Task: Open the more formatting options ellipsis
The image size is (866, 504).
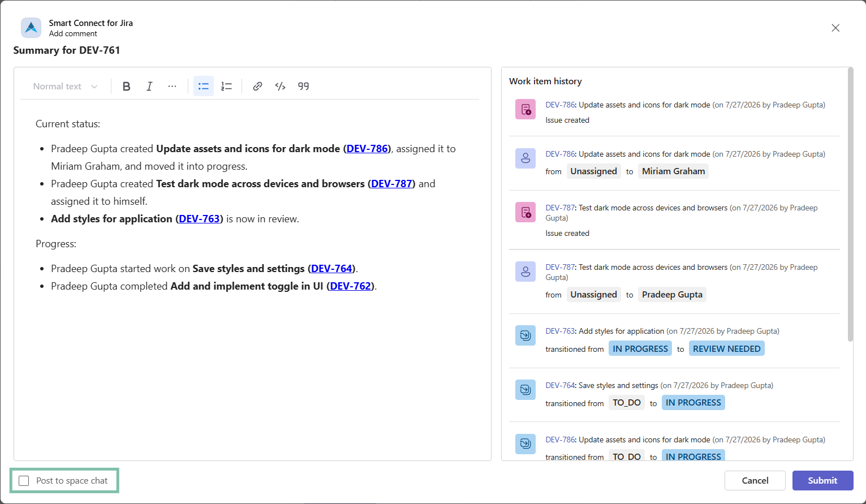Action: pos(172,86)
